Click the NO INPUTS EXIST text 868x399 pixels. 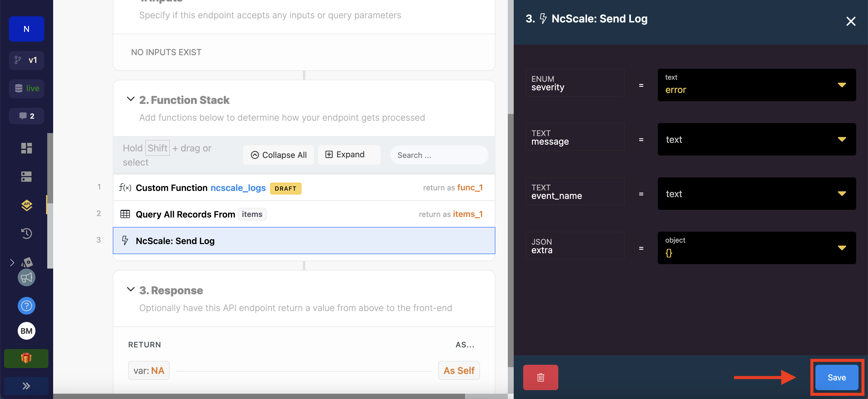click(x=166, y=52)
